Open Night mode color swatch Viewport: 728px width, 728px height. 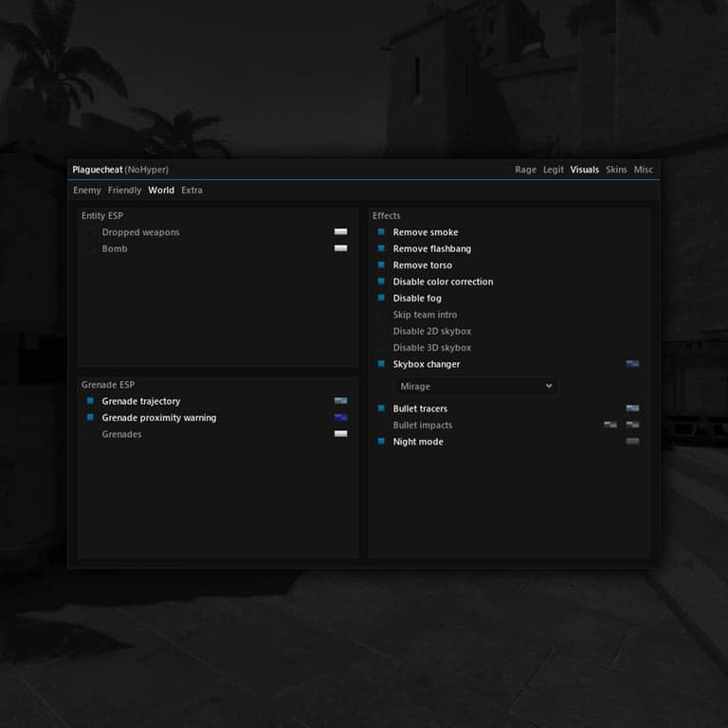[632, 441]
